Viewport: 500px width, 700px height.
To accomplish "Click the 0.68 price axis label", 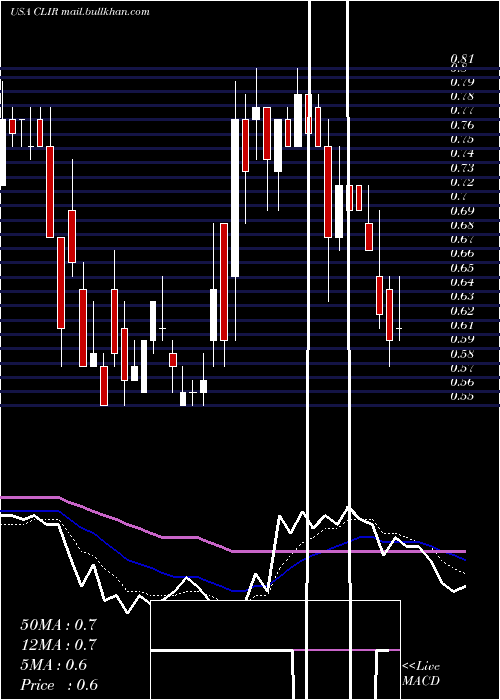I will [462, 225].
